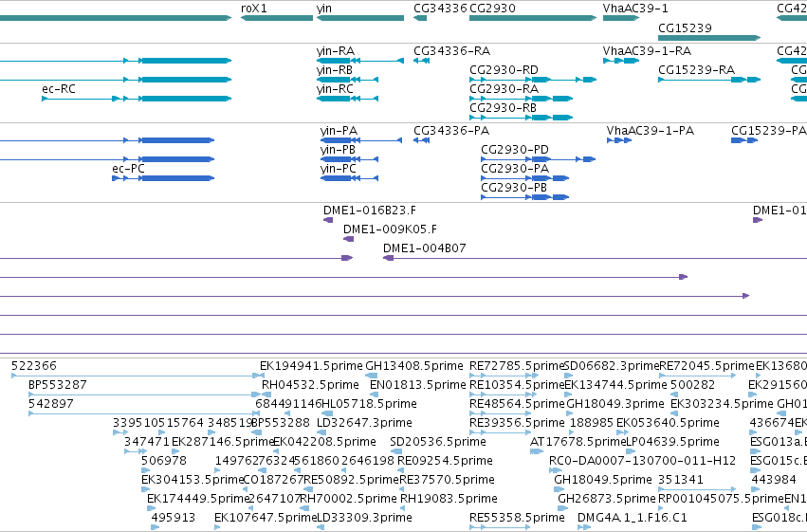Select EN01813.5prime EST

point(375,394)
